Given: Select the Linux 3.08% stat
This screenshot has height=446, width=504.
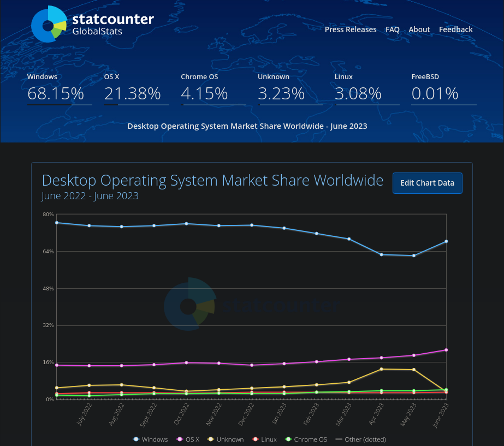Looking at the screenshot, I should (x=367, y=88).
